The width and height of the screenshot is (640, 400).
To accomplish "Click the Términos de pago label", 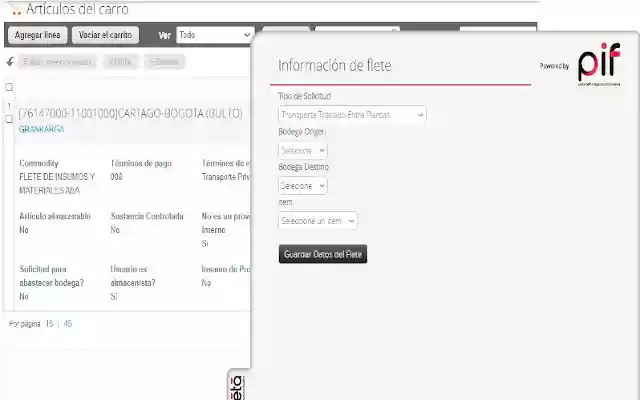I will [x=141, y=164].
